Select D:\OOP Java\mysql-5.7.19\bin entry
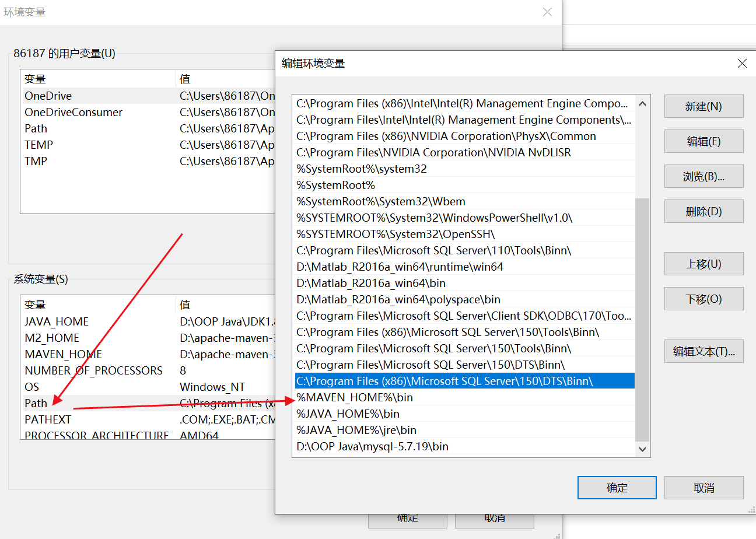The height and width of the screenshot is (539, 756). pyautogui.click(x=464, y=446)
